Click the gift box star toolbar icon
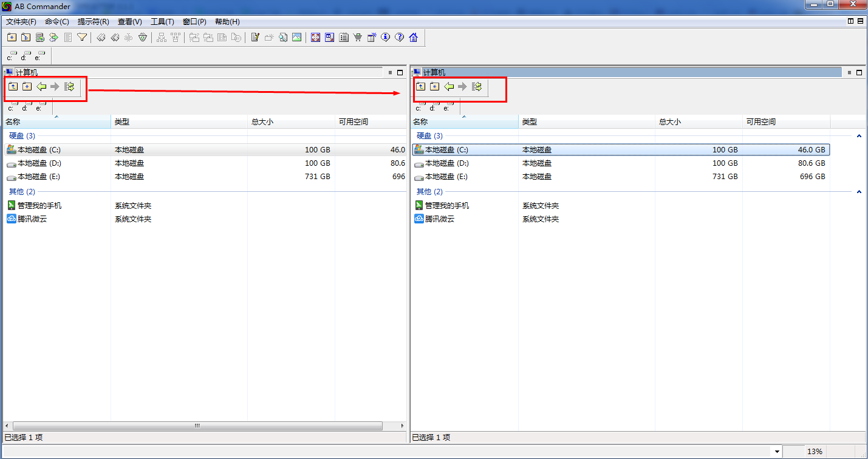This screenshot has height=459, width=868. pos(372,37)
